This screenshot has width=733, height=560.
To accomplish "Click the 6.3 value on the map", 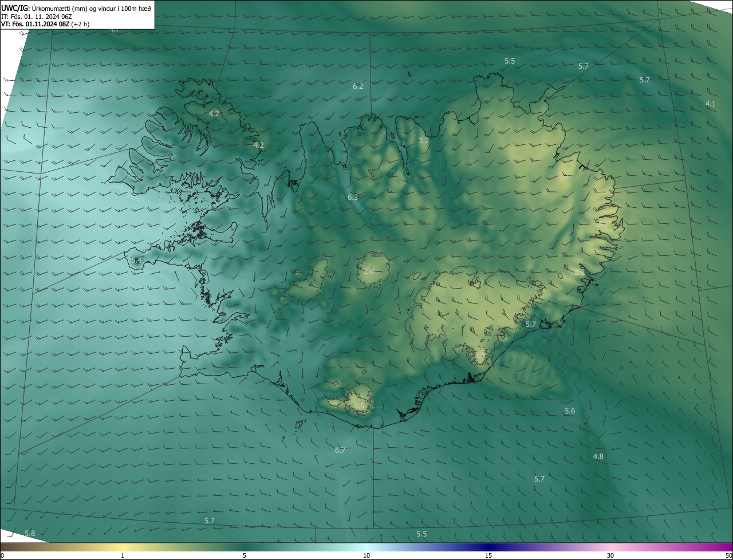I will click(353, 197).
